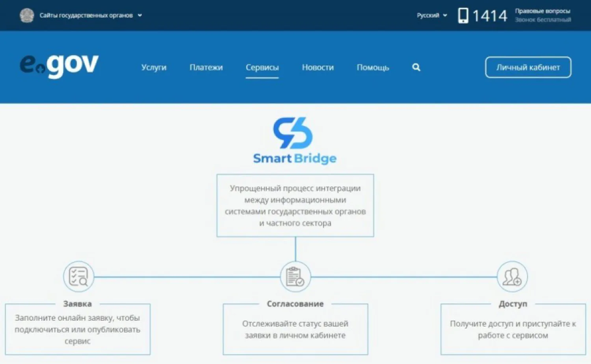Viewport: 591px width, 364px height.
Task: Select the 'Сервисы' menu item
Action: coord(262,67)
